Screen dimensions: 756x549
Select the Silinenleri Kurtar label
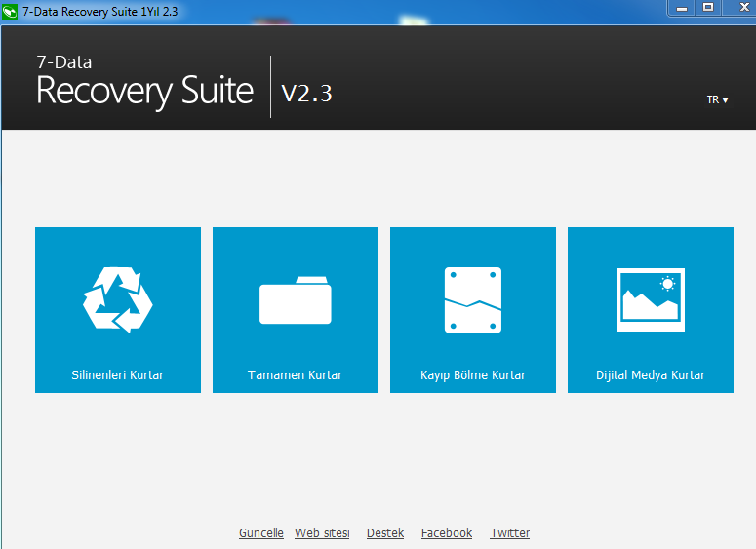tap(117, 375)
